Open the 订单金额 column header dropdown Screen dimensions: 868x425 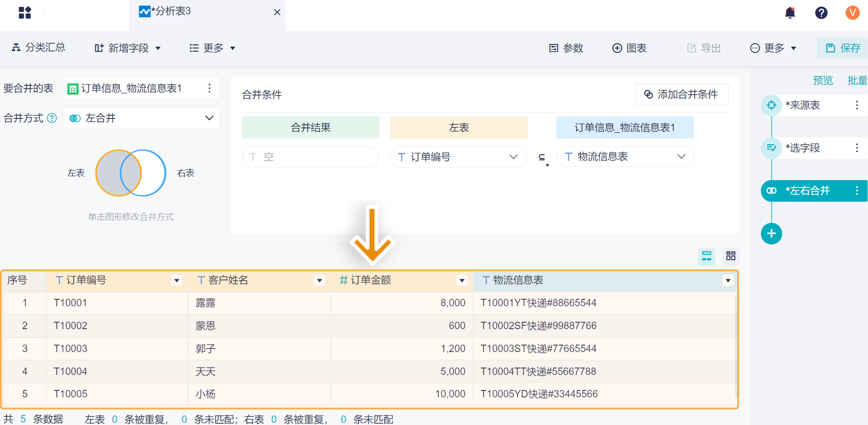pyautogui.click(x=462, y=281)
